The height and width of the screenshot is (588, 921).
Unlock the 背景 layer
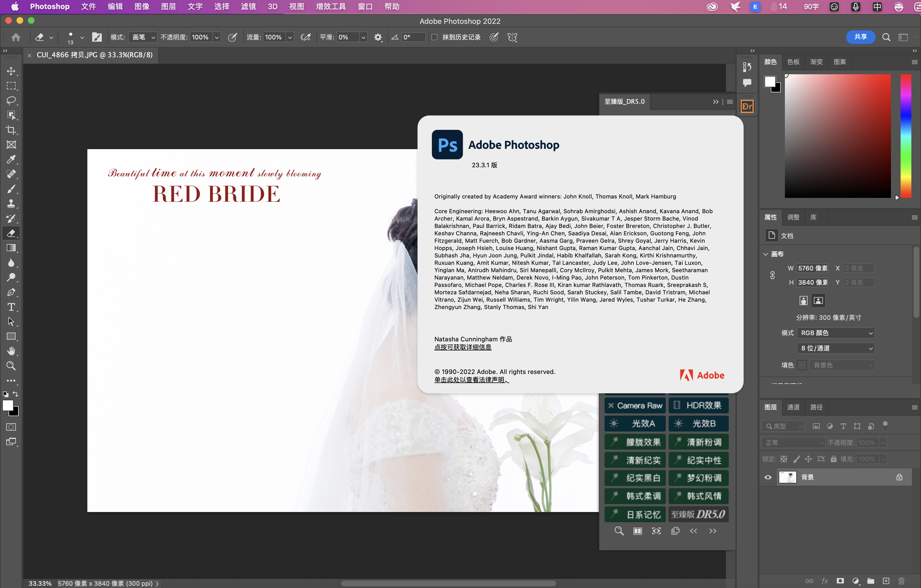(x=899, y=477)
